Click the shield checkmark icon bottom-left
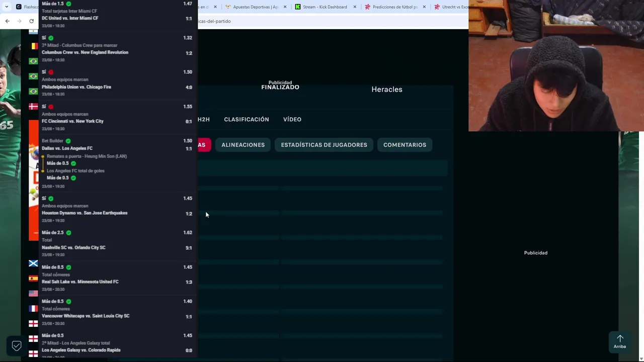This screenshot has height=362, width=644. (17, 345)
